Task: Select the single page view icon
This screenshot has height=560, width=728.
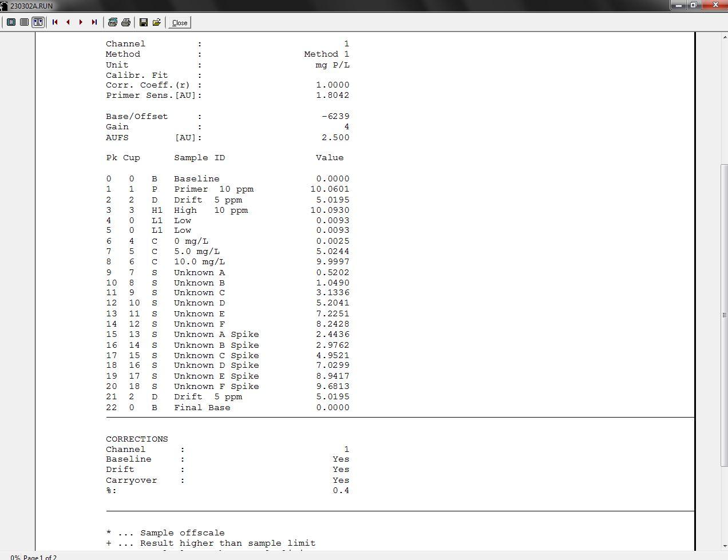Action: tap(11, 22)
